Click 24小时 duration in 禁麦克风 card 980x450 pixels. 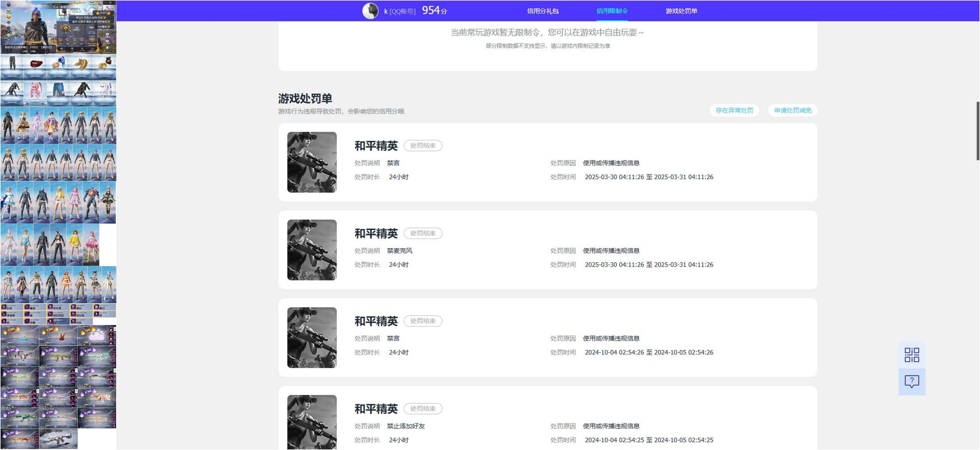pos(398,265)
